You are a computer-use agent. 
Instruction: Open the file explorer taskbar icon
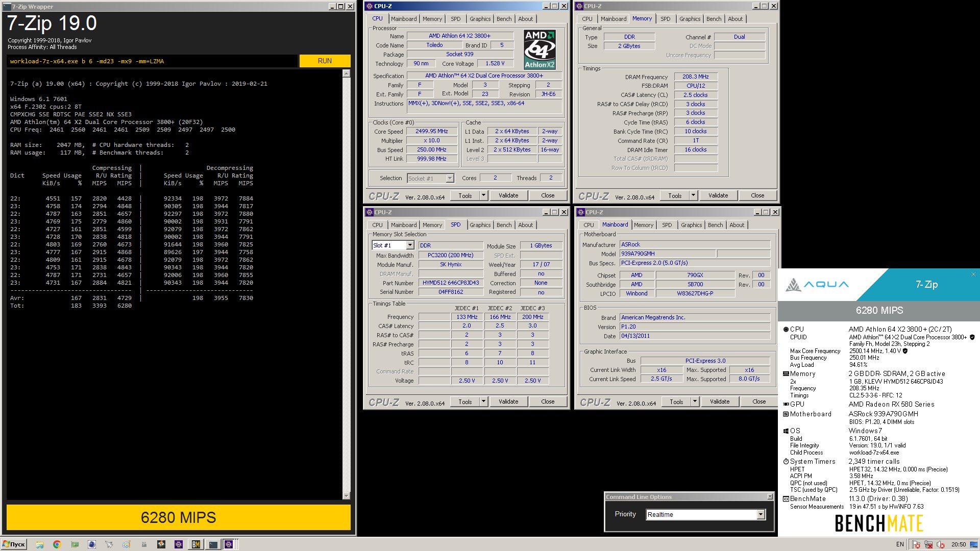pyautogui.click(x=40, y=544)
